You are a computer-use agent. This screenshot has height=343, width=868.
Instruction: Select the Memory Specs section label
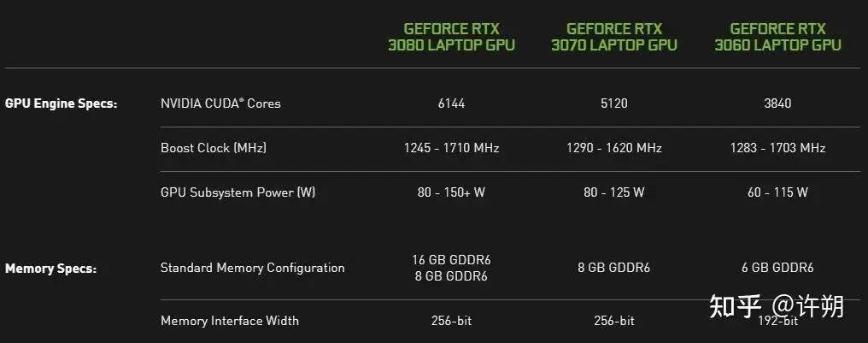pyautogui.click(x=51, y=269)
